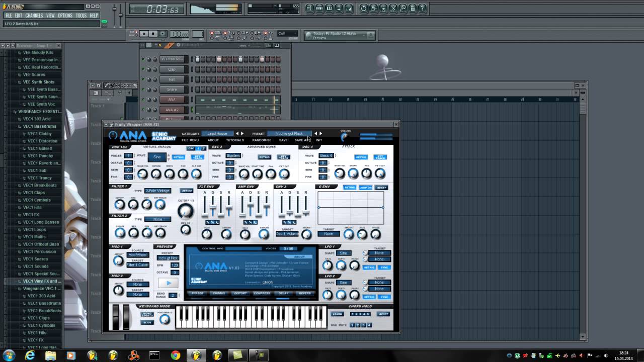644x362 pixels.
Task: Click the ANA #2 channel button
Action: click(x=172, y=110)
